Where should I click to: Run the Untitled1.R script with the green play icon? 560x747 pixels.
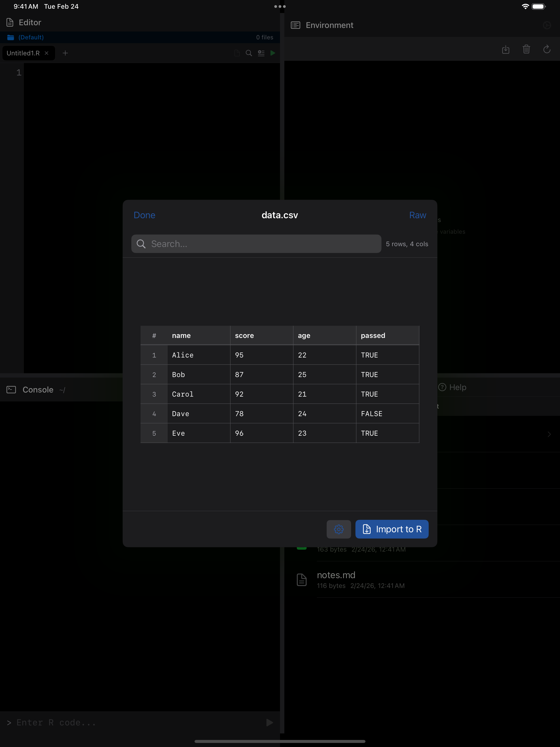[x=273, y=53]
